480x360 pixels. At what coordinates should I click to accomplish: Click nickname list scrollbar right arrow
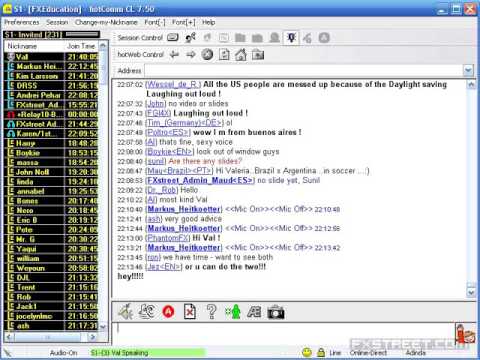93,337
